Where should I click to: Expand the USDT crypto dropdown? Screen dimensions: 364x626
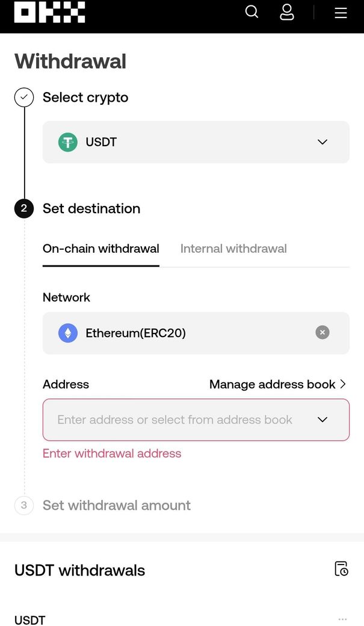(x=322, y=142)
